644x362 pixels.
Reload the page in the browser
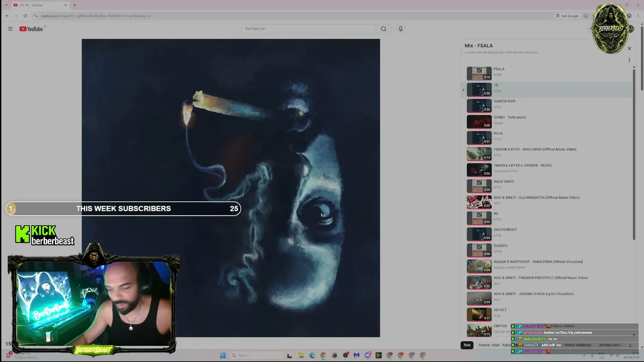pyautogui.click(x=25, y=16)
